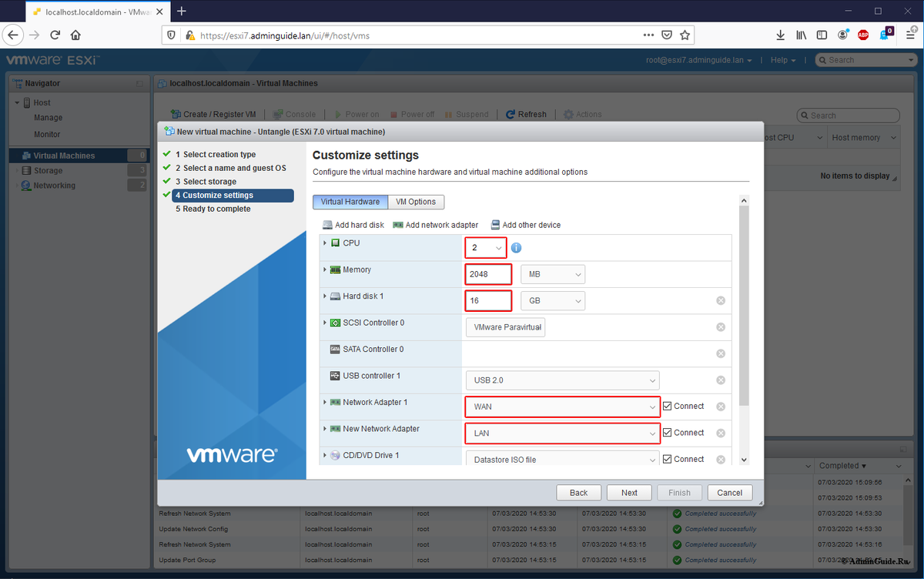924x579 pixels.
Task: Toggle Connect for CD/DVD Drive 1
Action: click(x=668, y=459)
